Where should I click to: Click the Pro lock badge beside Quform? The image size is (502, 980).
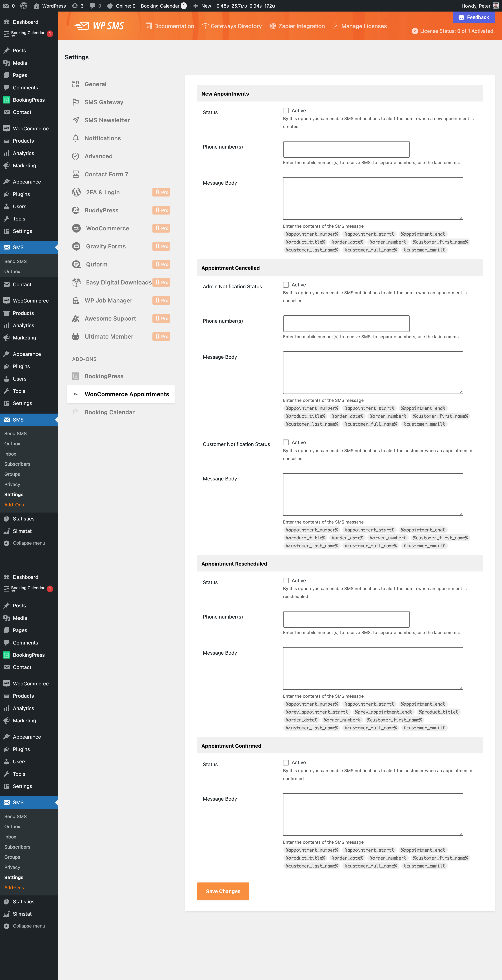(x=161, y=264)
